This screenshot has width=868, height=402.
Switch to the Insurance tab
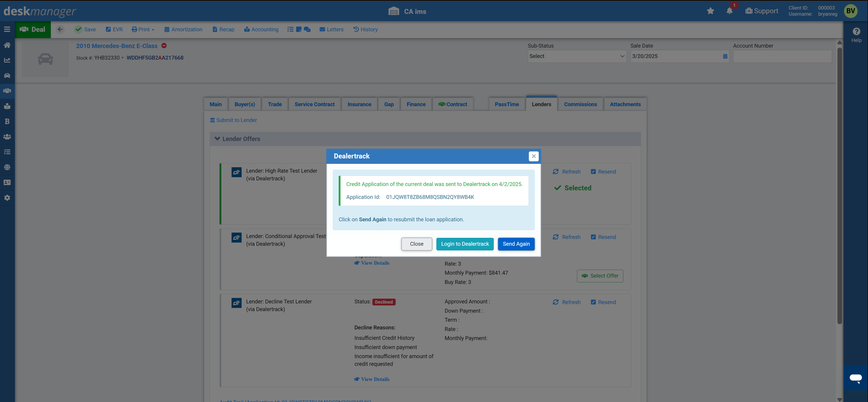coord(359,104)
